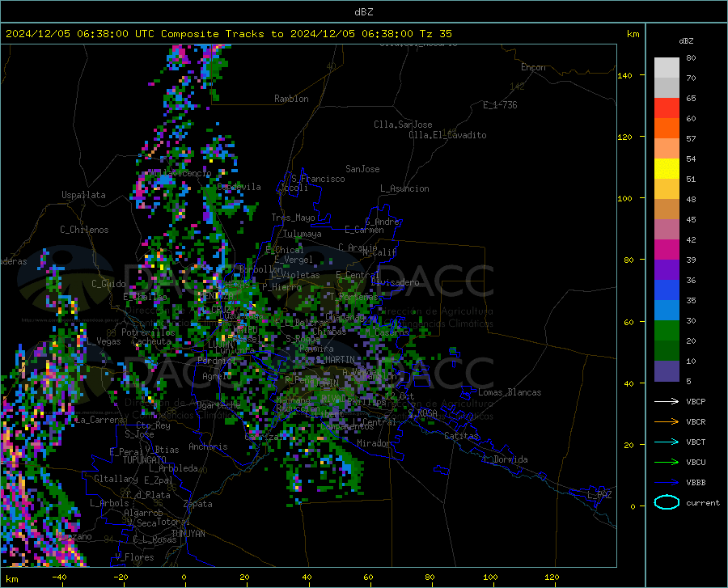Click the 'L_PAZ' map label
Screen dimensions: 728x588
click(599, 495)
